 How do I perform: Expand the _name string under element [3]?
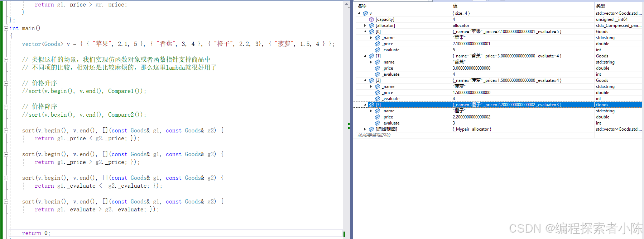(x=371, y=111)
